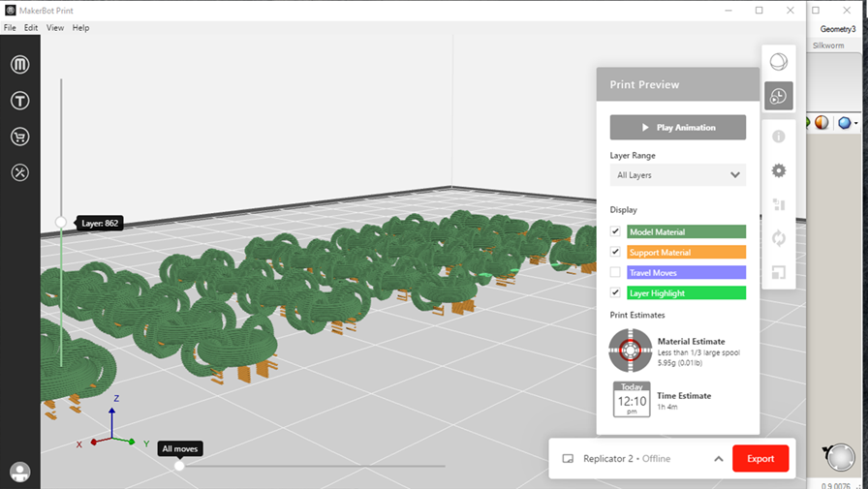
Task: Click the All moves slider handle
Action: (x=179, y=466)
